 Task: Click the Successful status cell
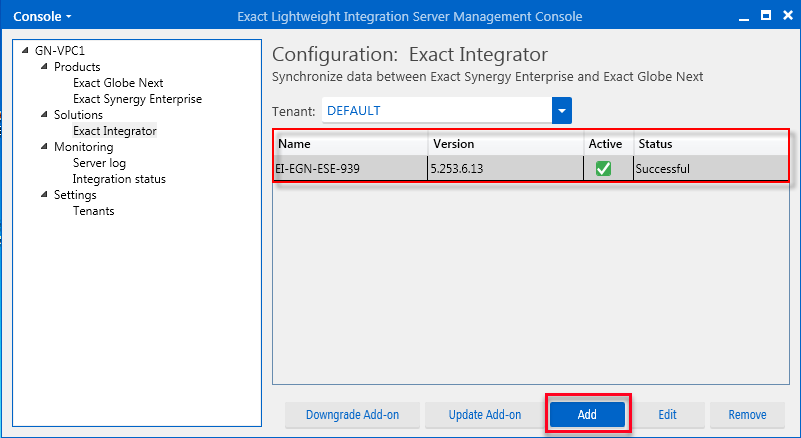[711, 168]
